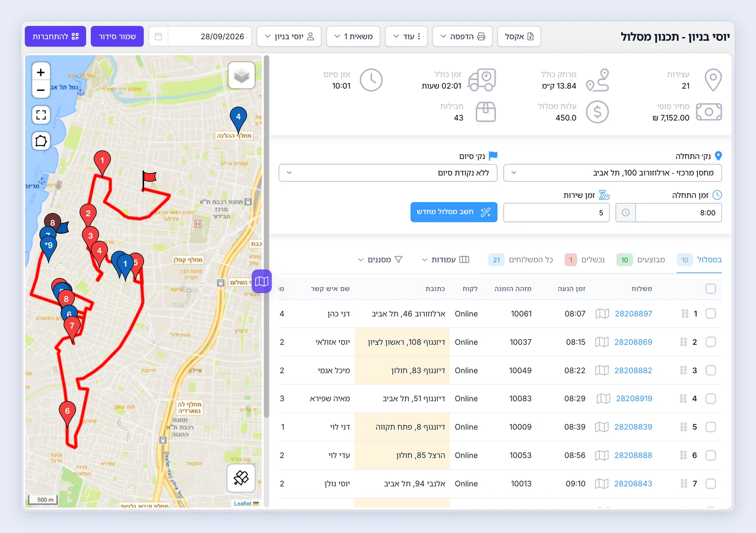Switch to the נכשלים tab
Screen dimensions: 756x533
(585, 260)
